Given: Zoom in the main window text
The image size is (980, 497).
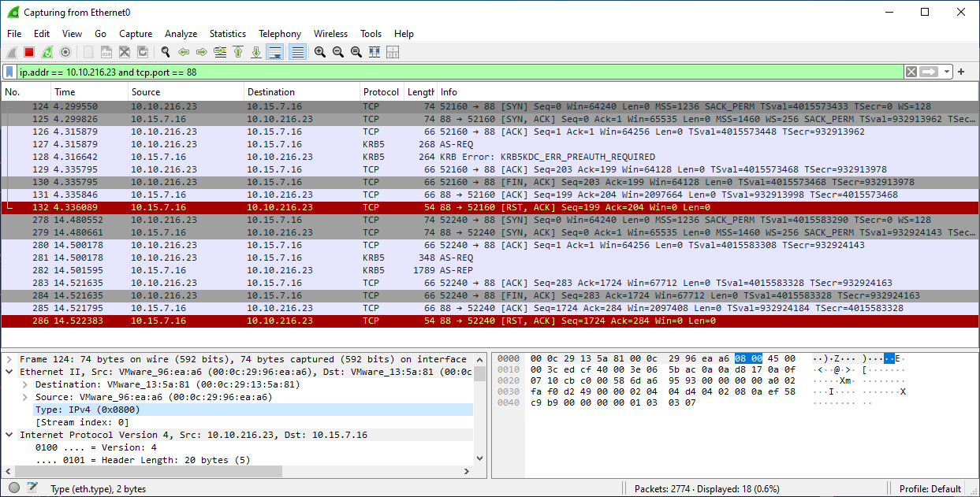Looking at the screenshot, I should [x=320, y=52].
